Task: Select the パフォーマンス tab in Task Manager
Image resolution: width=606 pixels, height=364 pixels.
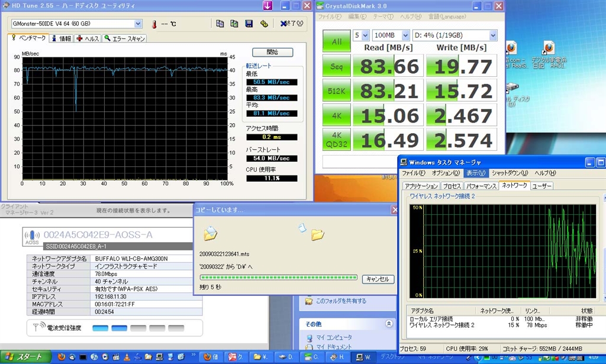Action: pos(481,186)
